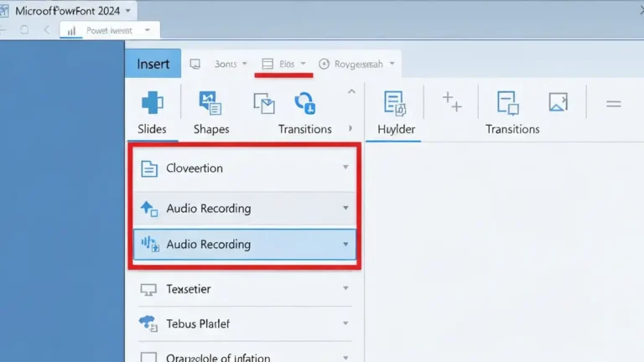Screen dimensions: 644x362
Task: Expand the Roygesreah dropdown arrow
Action: (x=392, y=64)
